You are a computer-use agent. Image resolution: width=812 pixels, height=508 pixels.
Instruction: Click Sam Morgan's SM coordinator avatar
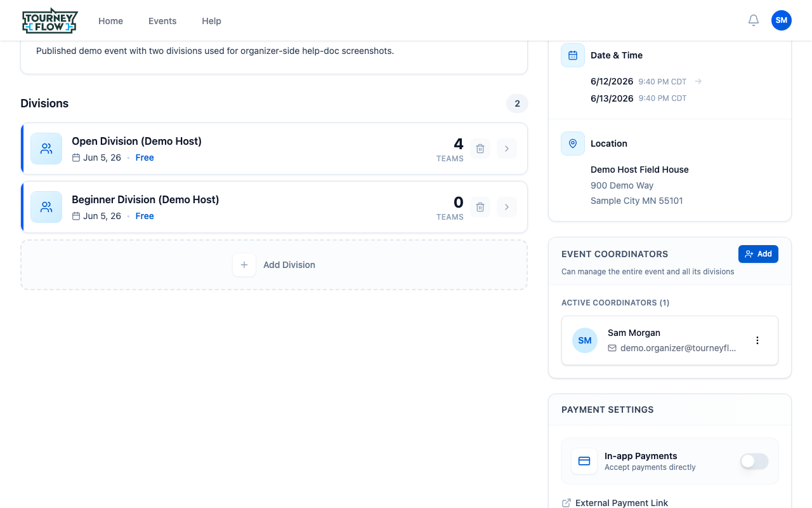pyautogui.click(x=585, y=340)
